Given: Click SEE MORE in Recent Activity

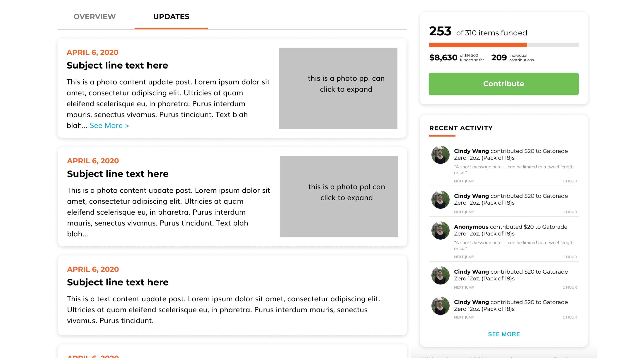Looking at the screenshot, I should 504,334.
